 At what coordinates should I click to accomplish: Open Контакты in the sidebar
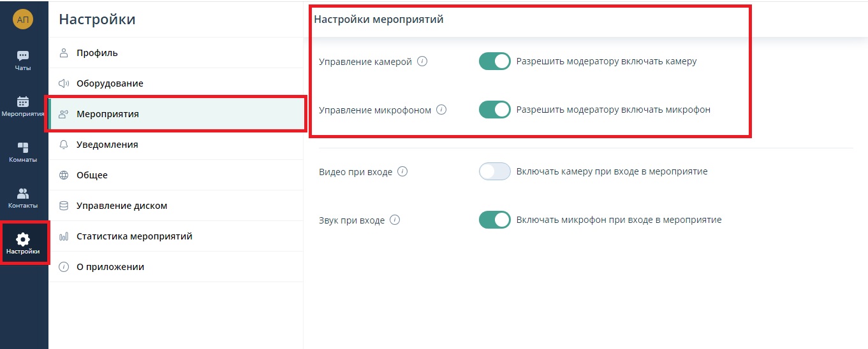(23, 198)
